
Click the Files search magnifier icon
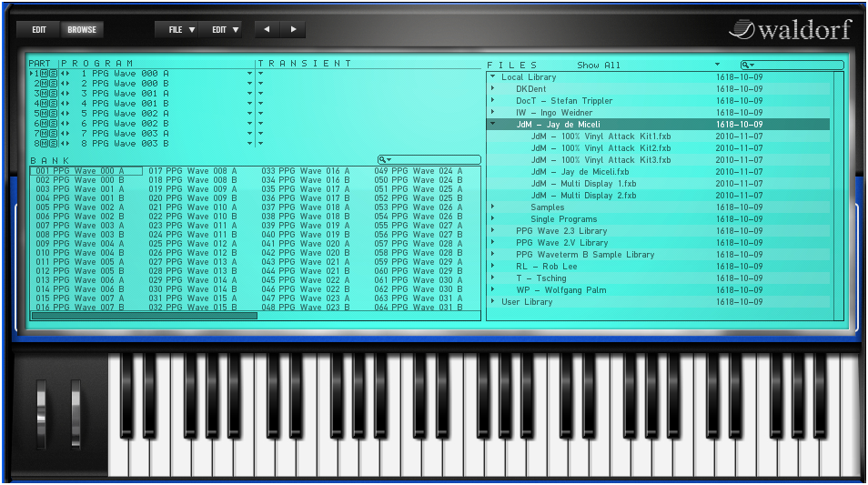[747, 65]
